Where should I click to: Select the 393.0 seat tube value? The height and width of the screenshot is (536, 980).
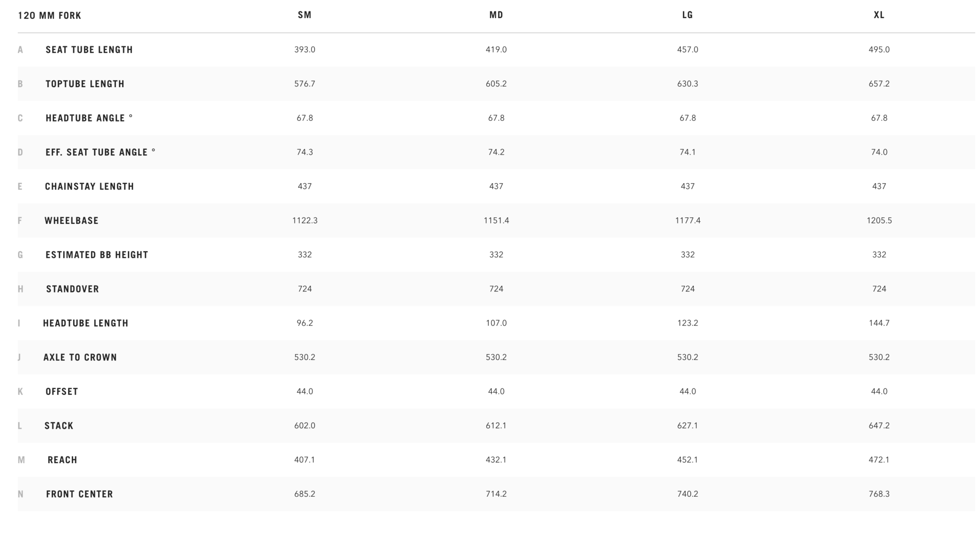[304, 50]
